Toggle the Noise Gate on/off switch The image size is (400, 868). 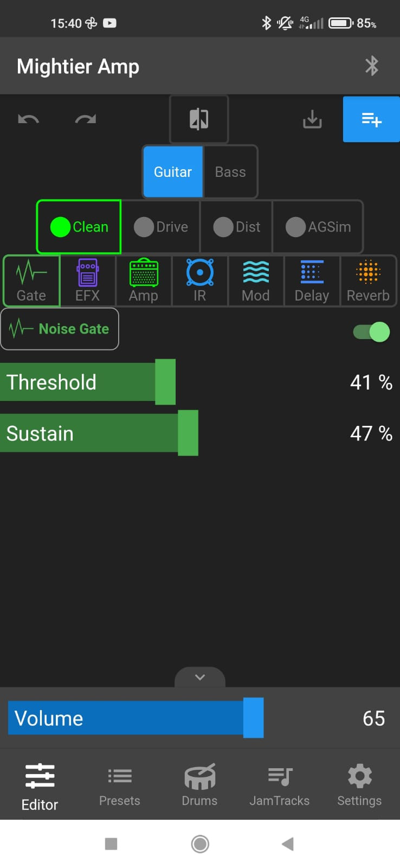pos(372,331)
